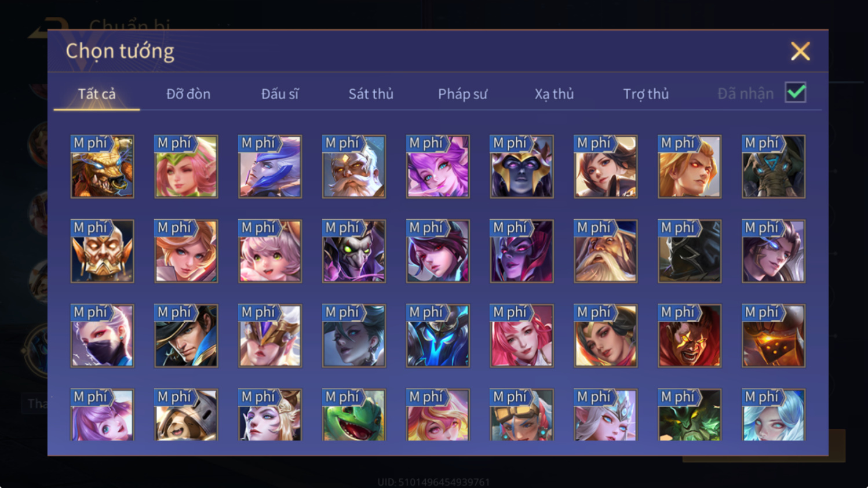Image resolution: width=868 pixels, height=488 pixels.
Task: Pick the blue glowing armored mech hero
Action: click(438, 336)
